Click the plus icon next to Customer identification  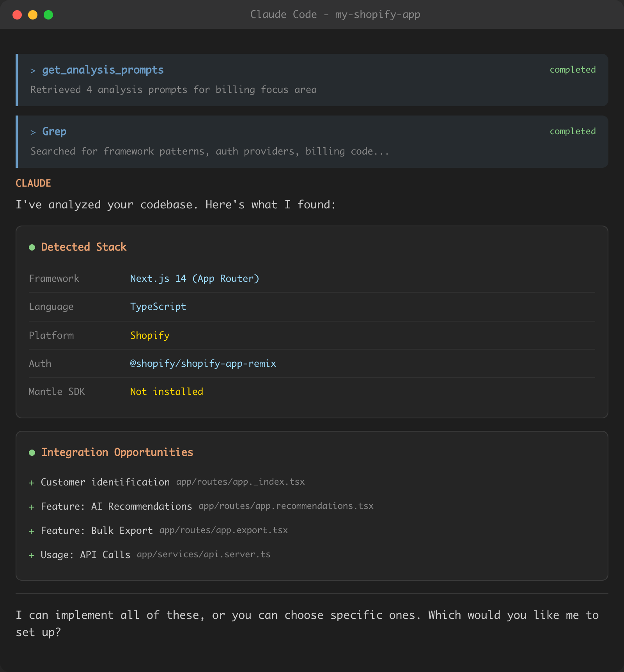pyautogui.click(x=32, y=482)
